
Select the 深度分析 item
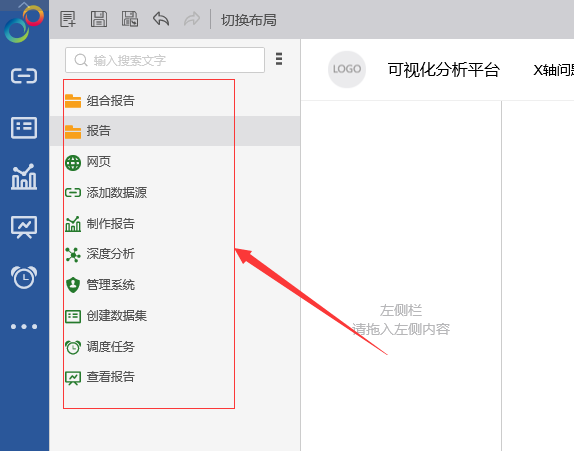(100, 254)
